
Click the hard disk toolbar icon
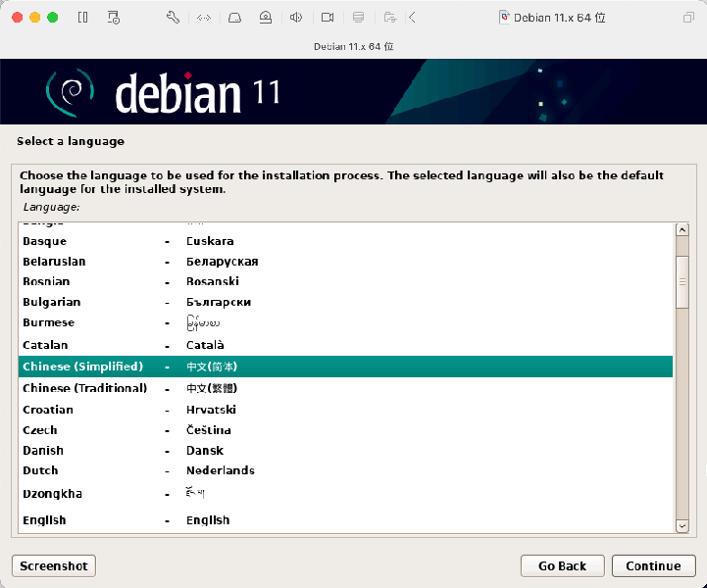coord(234,18)
